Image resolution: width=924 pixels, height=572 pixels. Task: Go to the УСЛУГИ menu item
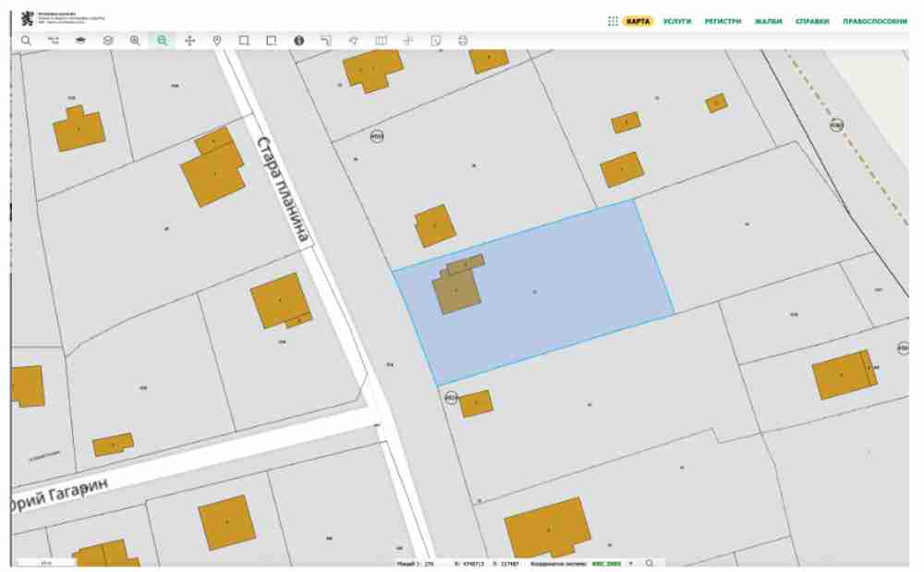[x=677, y=21]
